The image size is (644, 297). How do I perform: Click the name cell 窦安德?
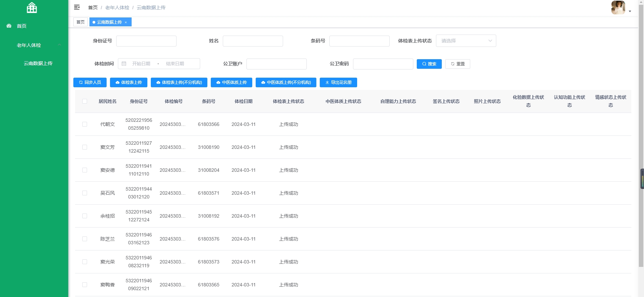pyautogui.click(x=108, y=170)
